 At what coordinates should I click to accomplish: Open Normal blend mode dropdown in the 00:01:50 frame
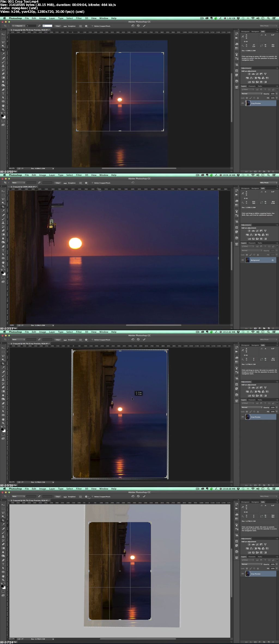(x=252, y=94)
